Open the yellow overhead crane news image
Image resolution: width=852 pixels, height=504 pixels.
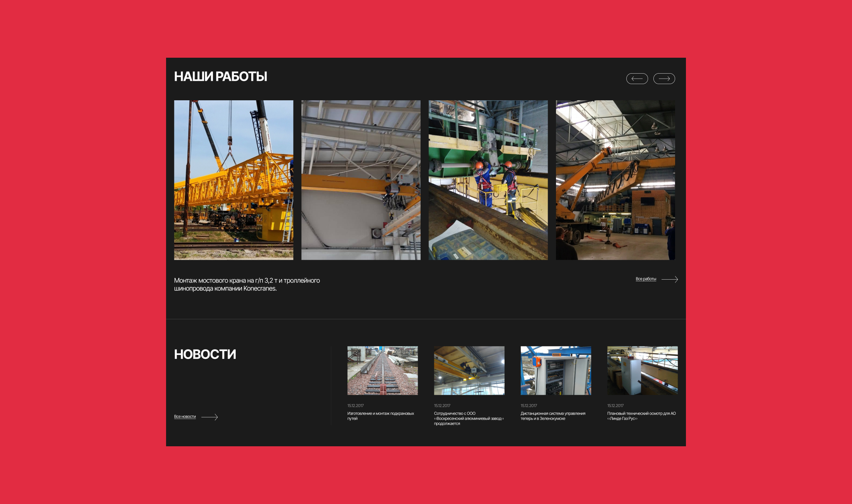(x=469, y=371)
